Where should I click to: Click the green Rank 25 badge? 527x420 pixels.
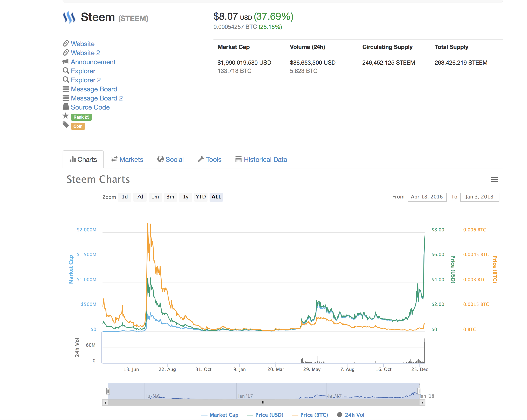[81, 117]
